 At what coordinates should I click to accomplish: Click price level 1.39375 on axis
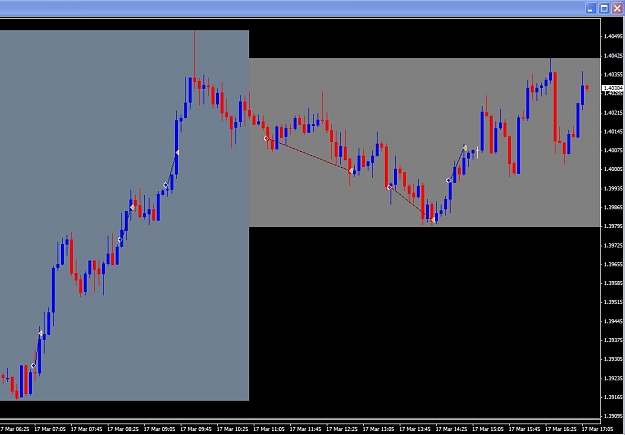[613, 340]
